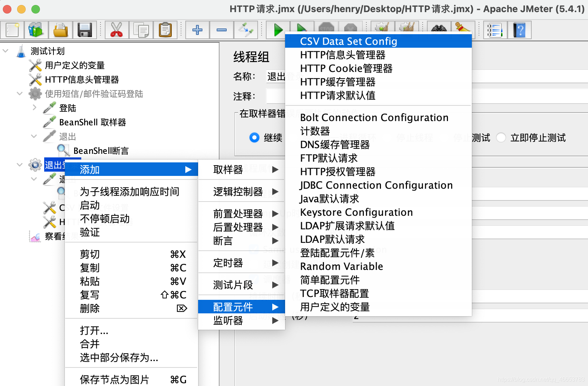Collapse the 退出登录 thread group arrow

pyautogui.click(x=20, y=165)
